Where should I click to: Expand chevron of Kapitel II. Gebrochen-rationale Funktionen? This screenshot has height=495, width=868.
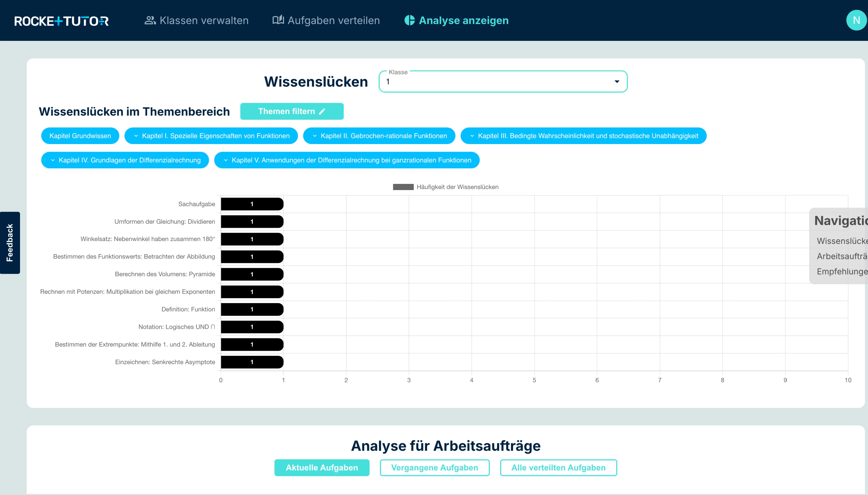click(x=315, y=136)
